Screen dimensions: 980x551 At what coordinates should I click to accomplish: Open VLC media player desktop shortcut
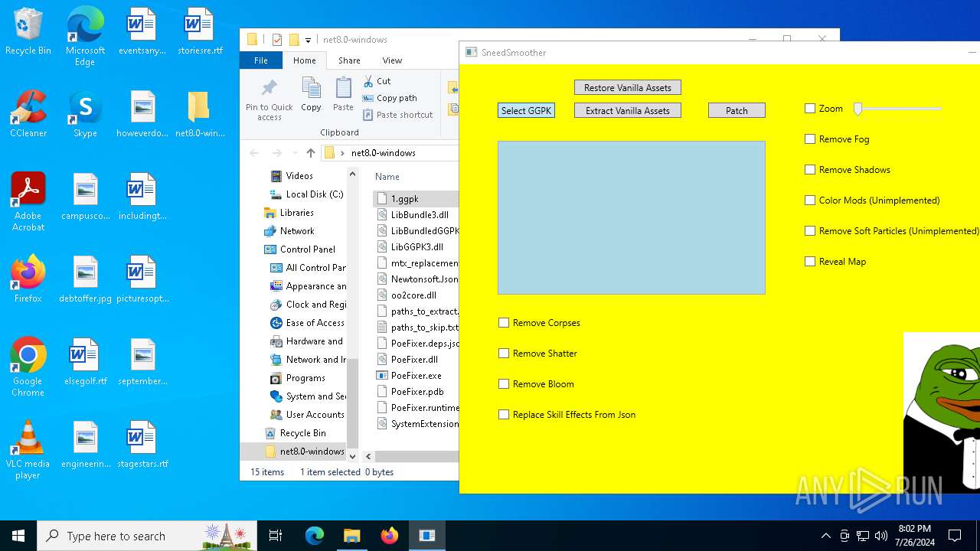click(x=28, y=450)
